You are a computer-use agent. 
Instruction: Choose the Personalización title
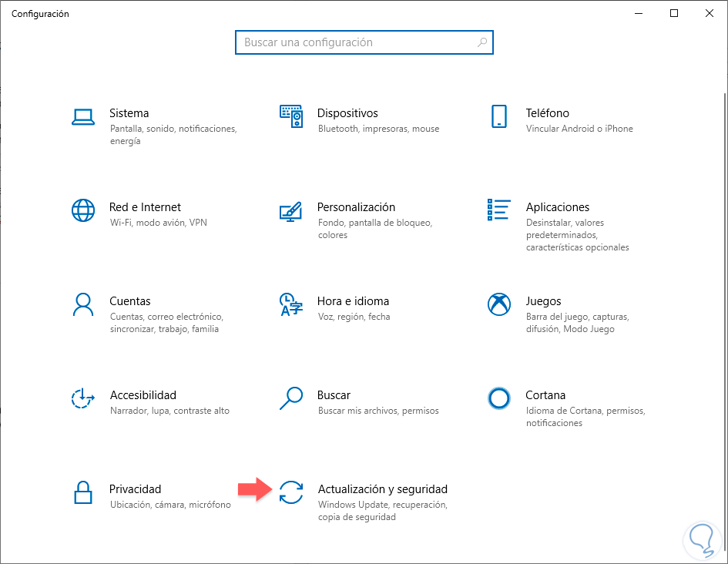(356, 207)
